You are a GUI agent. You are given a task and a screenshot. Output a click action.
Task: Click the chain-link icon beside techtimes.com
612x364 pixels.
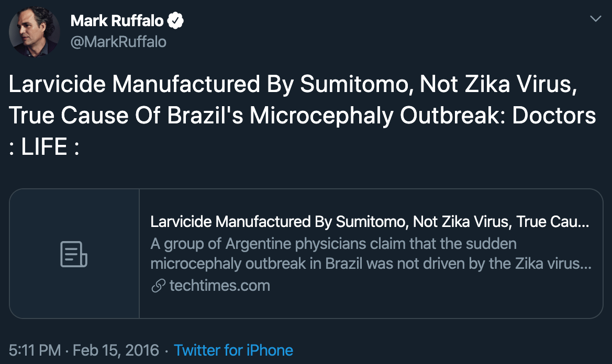click(x=158, y=286)
